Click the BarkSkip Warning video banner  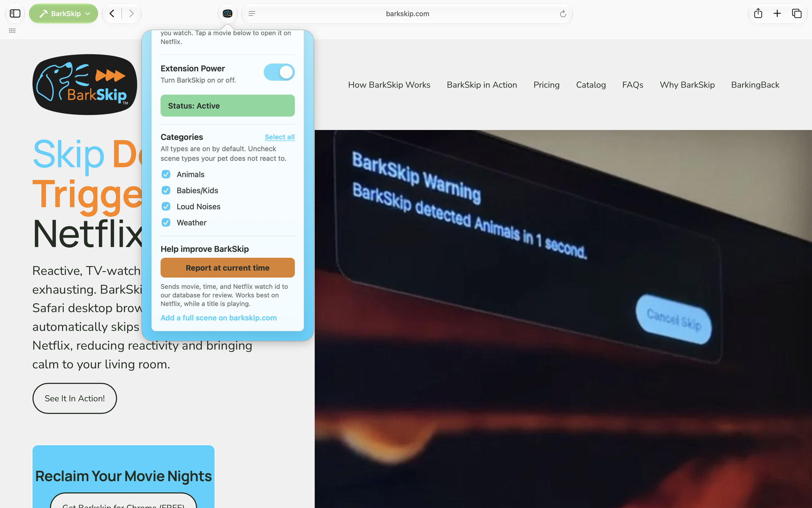[x=528, y=248]
